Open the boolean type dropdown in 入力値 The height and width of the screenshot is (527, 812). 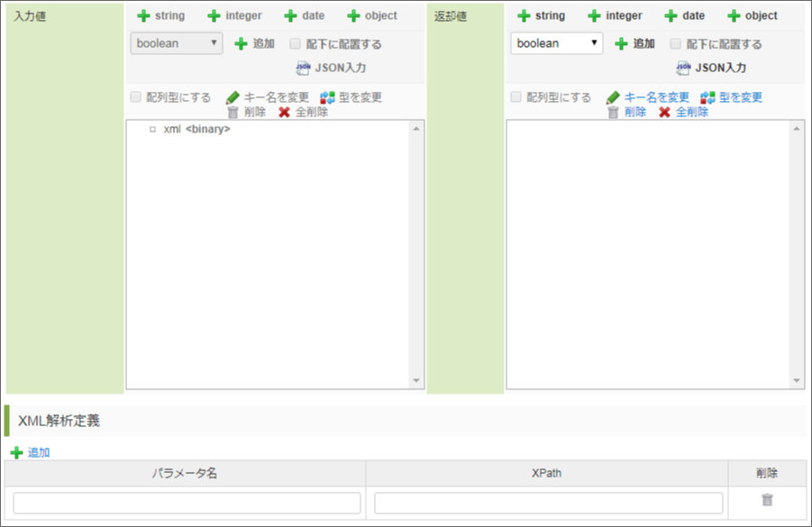click(x=175, y=42)
